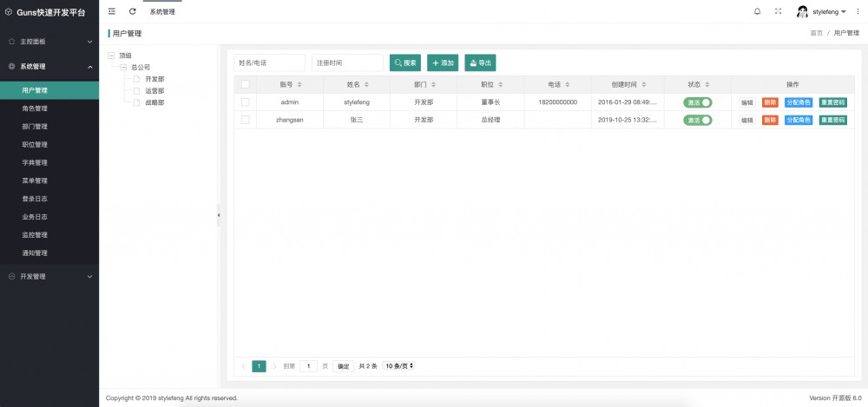Viewport: 868px width, 407px height.
Task: Collapse the sidebar with the menu fold icon
Action: point(112,11)
